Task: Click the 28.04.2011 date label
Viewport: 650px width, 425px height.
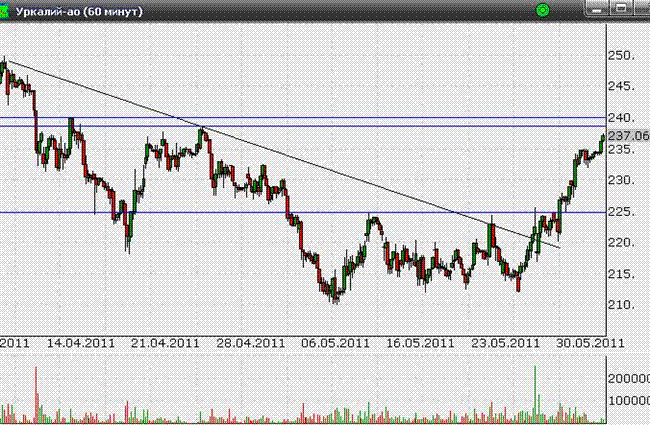Action: 251,343
